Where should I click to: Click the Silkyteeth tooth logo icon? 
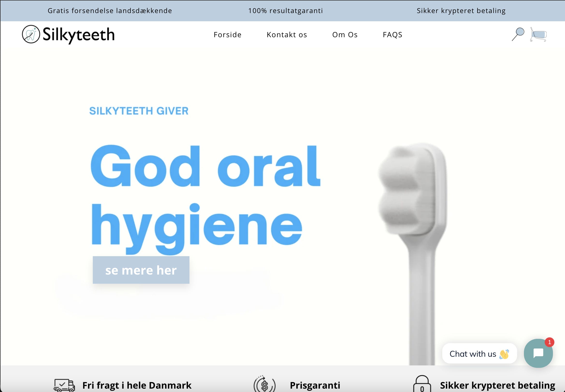click(x=31, y=34)
